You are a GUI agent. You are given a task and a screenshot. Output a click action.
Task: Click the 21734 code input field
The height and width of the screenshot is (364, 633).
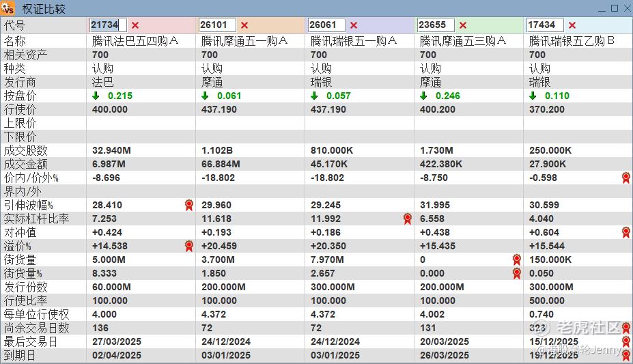tap(108, 25)
